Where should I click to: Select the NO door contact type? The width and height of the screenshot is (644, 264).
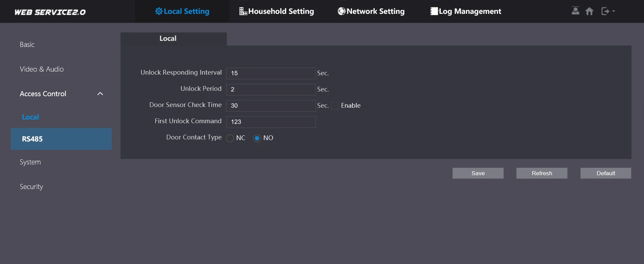click(257, 138)
